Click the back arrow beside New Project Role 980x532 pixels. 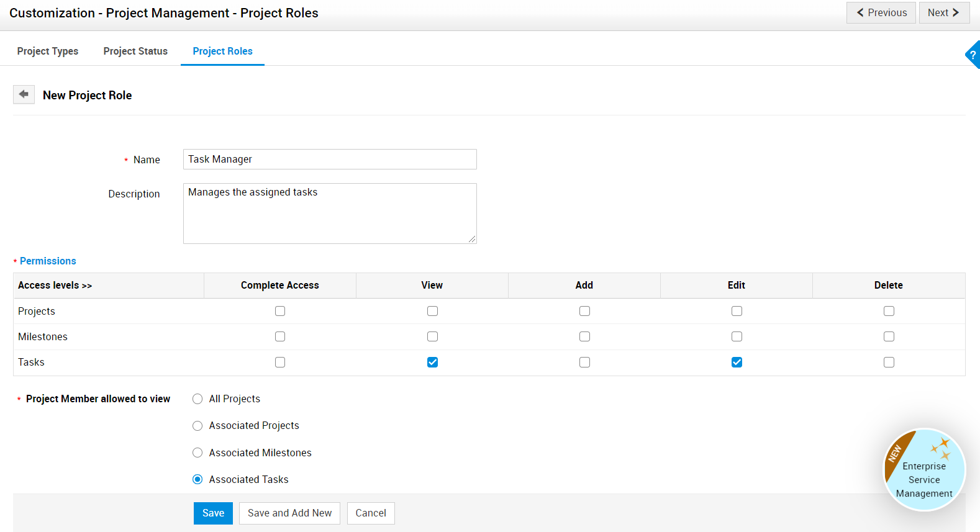pos(24,94)
